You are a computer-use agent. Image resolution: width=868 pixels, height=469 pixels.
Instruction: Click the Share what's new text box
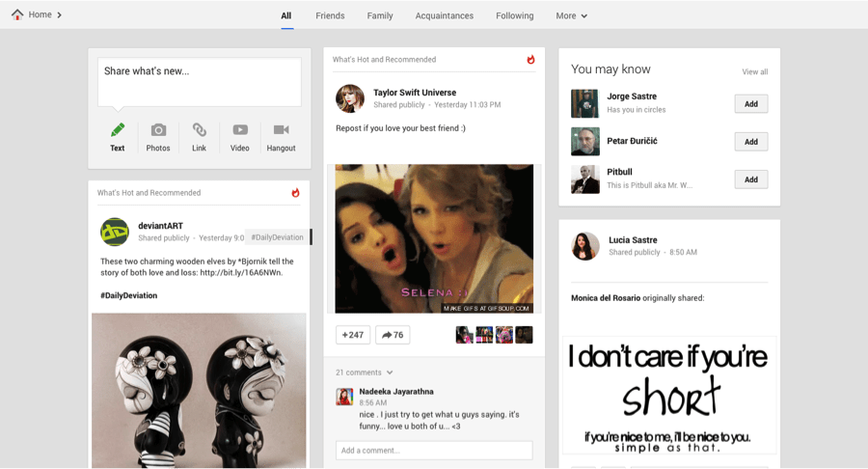point(200,81)
